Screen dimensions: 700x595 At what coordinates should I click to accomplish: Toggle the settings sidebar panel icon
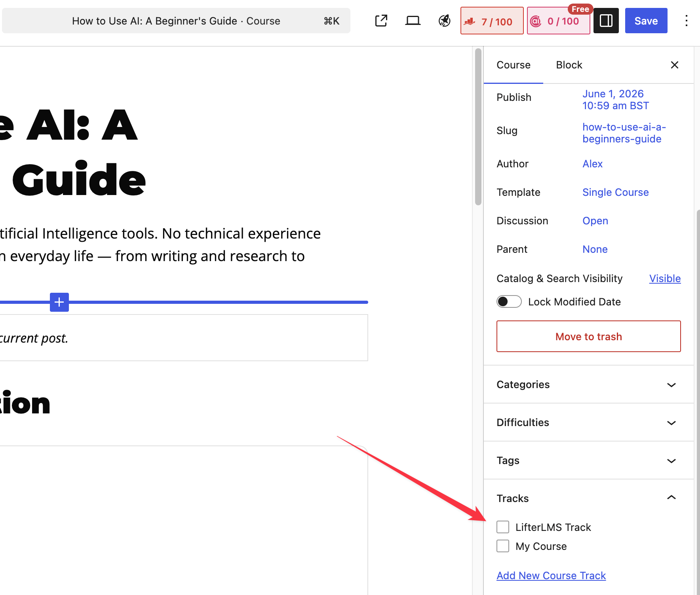coord(606,21)
